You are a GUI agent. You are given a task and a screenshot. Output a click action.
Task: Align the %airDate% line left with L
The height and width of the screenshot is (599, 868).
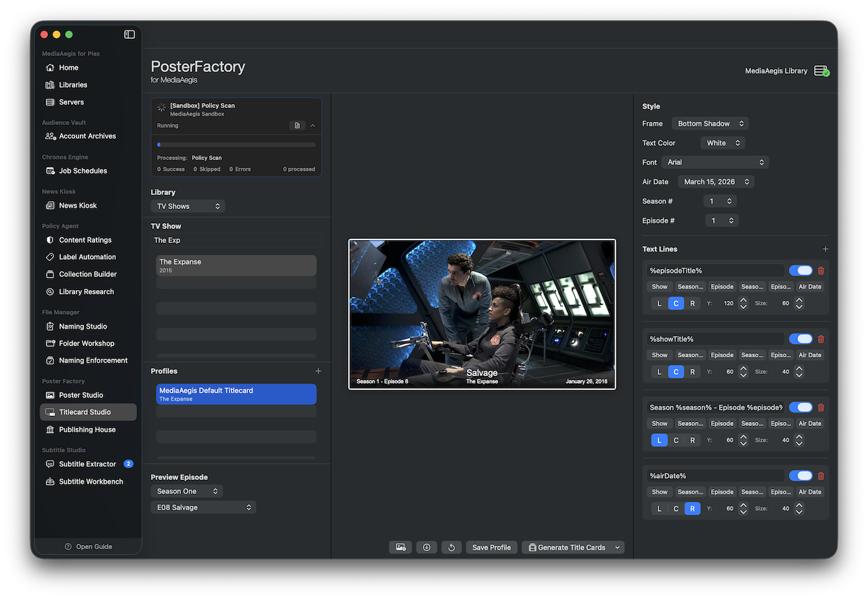(x=659, y=508)
